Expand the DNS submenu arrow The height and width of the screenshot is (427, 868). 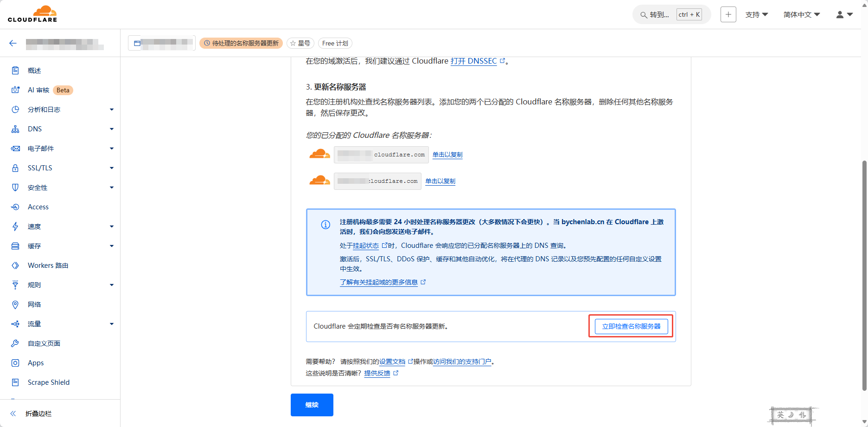(112, 129)
